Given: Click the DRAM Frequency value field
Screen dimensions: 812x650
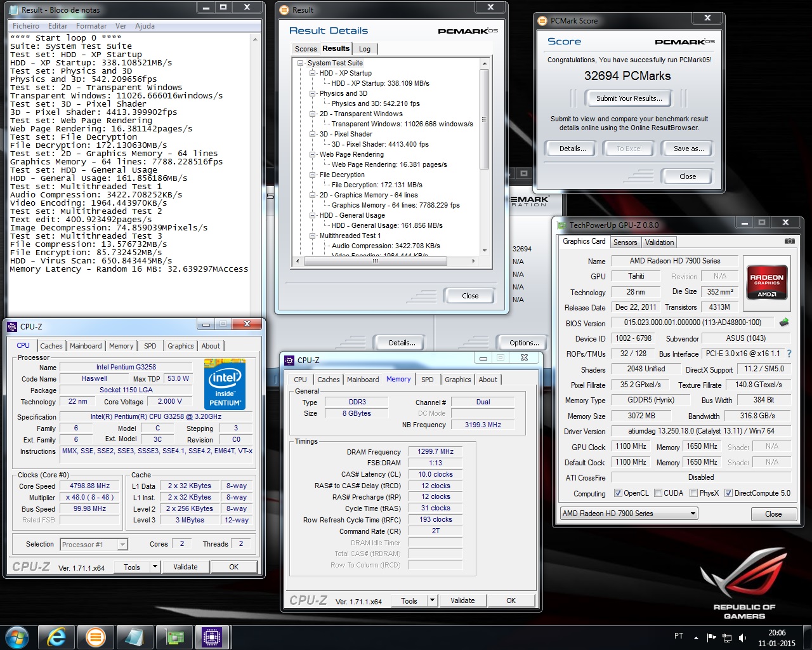Looking at the screenshot, I should (435, 451).
